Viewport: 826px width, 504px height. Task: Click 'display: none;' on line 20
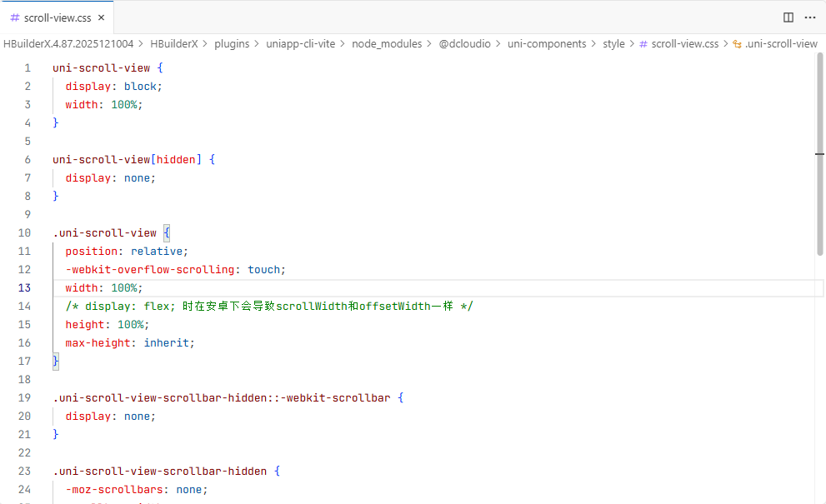tap(111, 416)
